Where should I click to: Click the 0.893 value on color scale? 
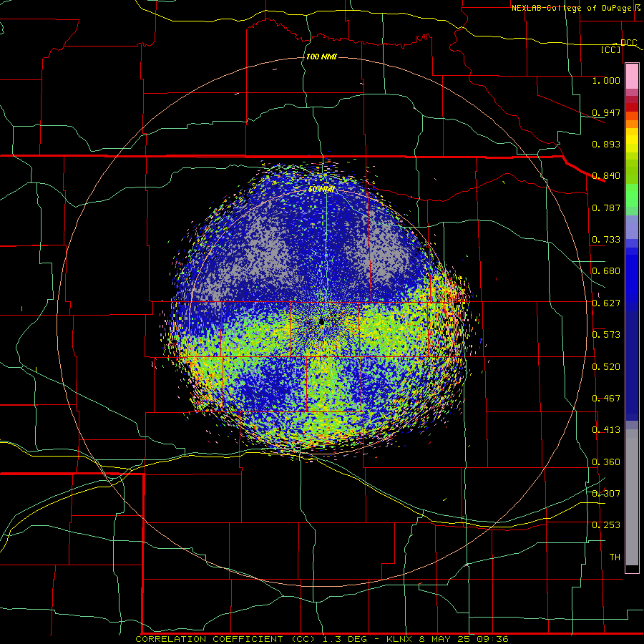(606, 144)
